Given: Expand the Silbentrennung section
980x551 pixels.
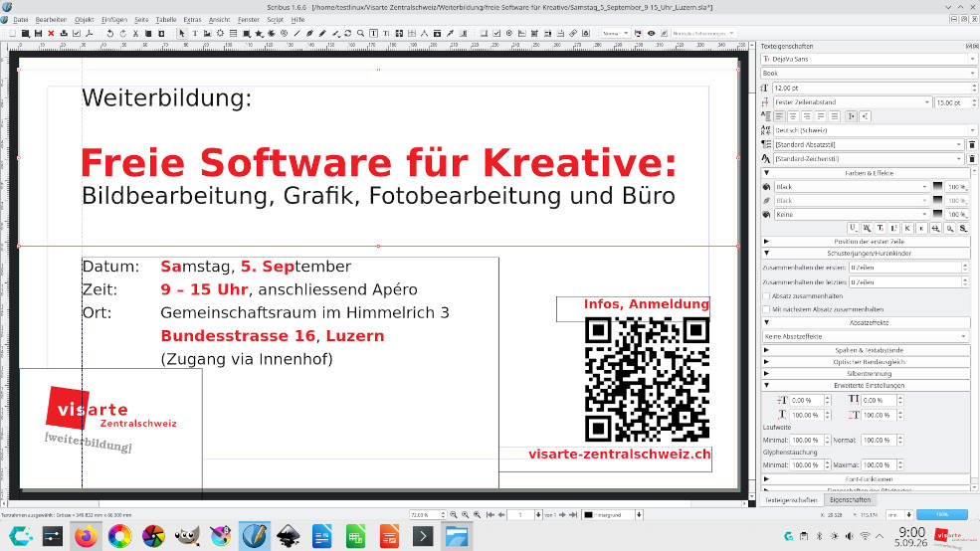Looking at the screenshot, I should click(x=867, y=374).
